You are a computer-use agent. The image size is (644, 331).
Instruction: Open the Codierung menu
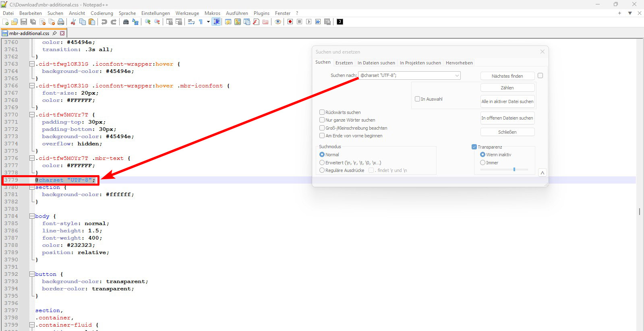tap(101, 13)
